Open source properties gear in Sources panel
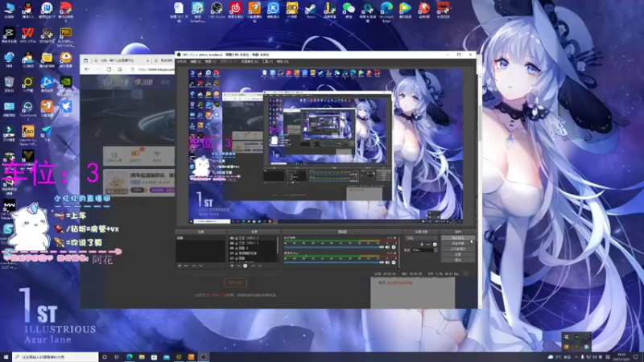644x362 pixels. point(246,266)
